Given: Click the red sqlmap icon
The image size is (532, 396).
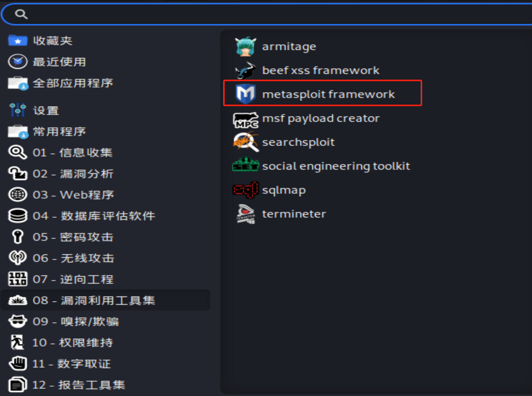Looking at the screenshot, I should coord(246,190).
